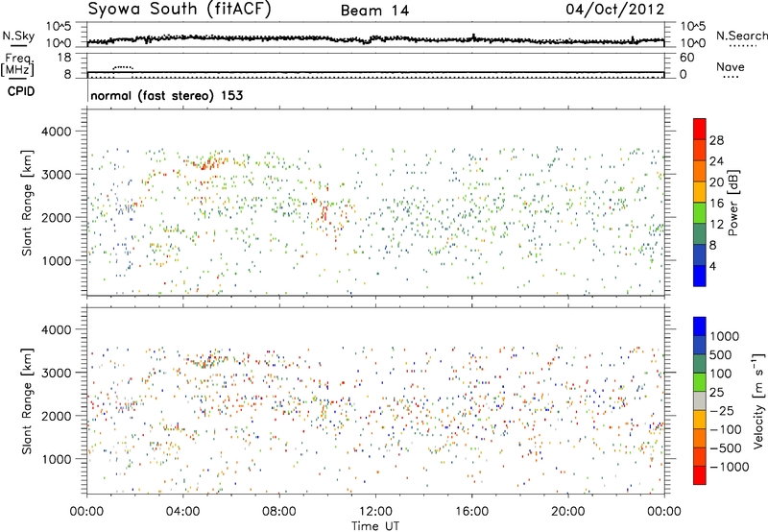The width and height of the screenshot is (768, 532).
Task: Click '4000' tick of the Power panel axis
Action: (56, 132)
